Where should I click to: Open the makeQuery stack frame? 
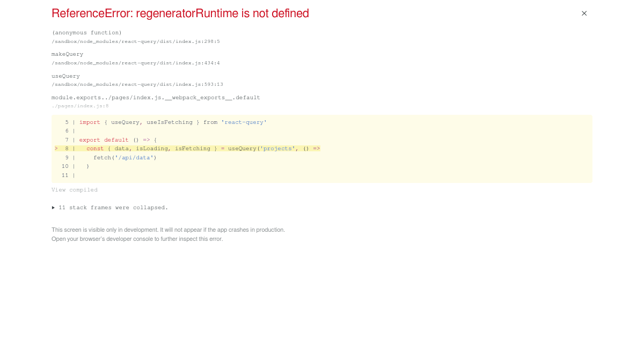(x=67, y=54)
